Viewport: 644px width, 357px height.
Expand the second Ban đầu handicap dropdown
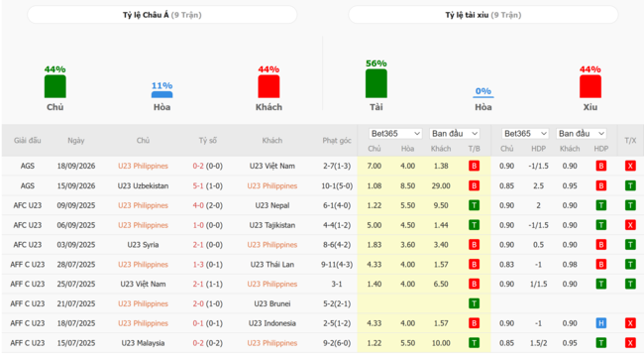point(582,134)
